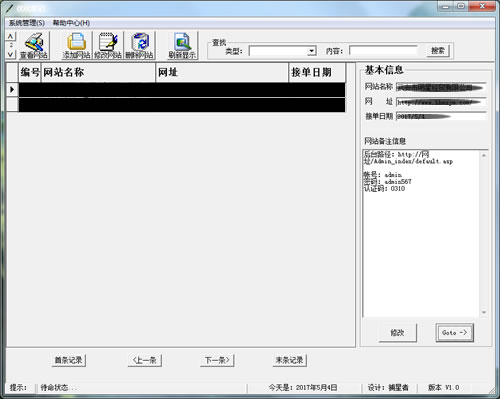Click the 编号 column header
This screenshot has height=399, width=500.
click(30, 72)
